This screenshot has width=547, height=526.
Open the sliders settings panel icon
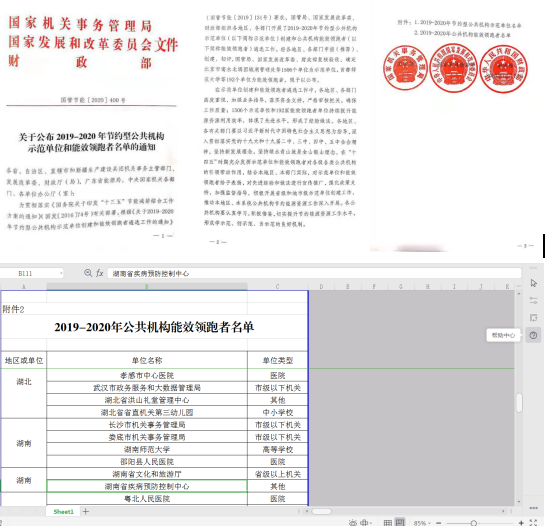533,300
